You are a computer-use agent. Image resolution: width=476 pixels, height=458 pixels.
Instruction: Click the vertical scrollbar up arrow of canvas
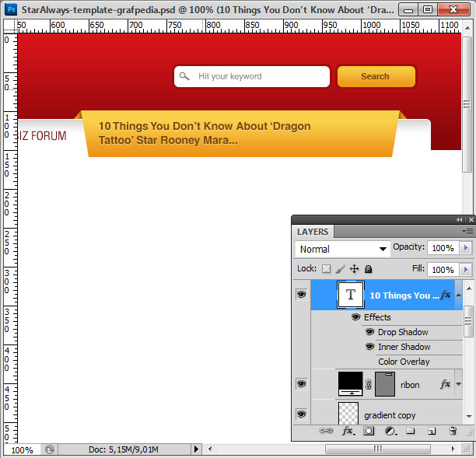click(x=467, y=28)
